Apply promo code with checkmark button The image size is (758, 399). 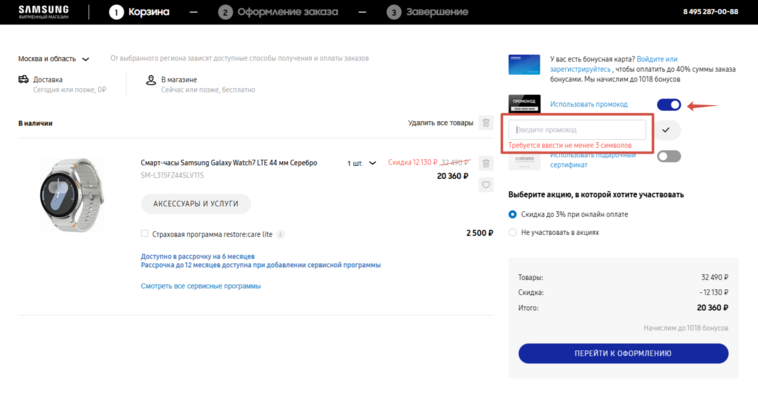coord(666,130)
